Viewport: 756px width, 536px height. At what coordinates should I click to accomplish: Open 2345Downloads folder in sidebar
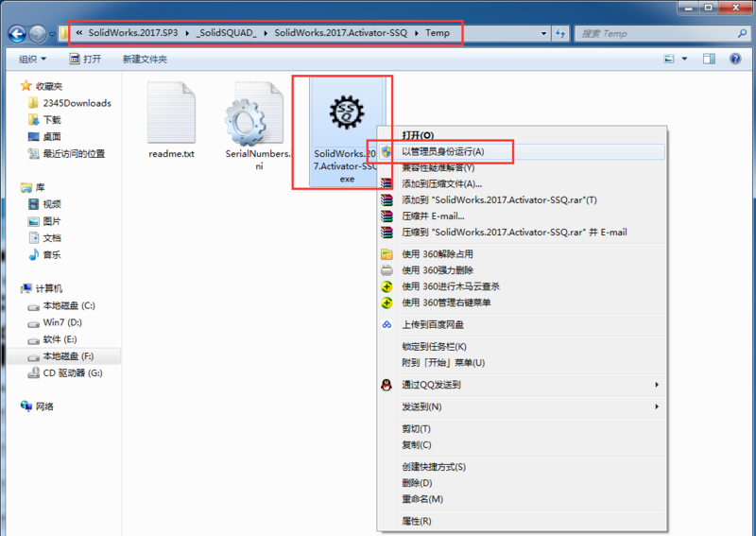[x=70, y=103]
